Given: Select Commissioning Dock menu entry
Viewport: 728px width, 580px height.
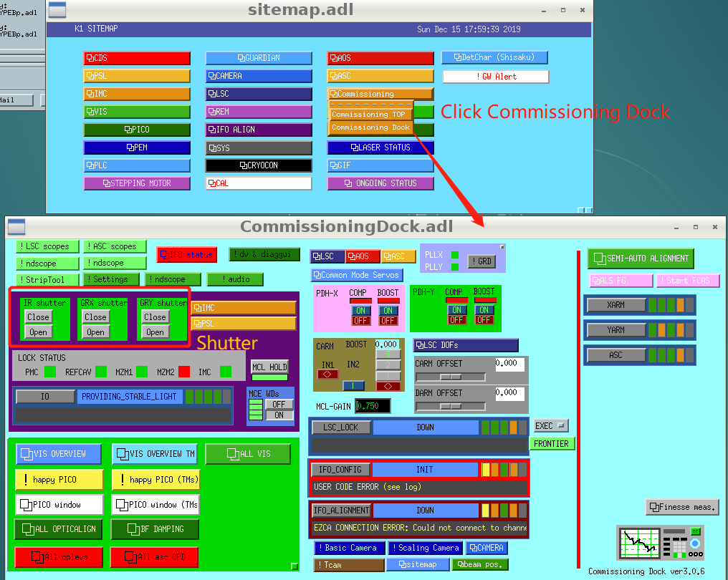Looking at the screenshot, I should click(x=370, y=127).
